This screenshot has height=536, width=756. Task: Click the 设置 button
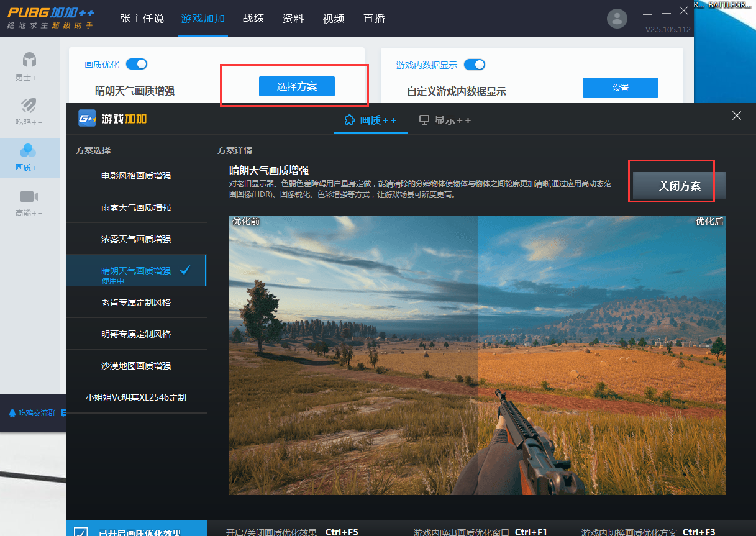pyautogui.click(x=621, y=88)
